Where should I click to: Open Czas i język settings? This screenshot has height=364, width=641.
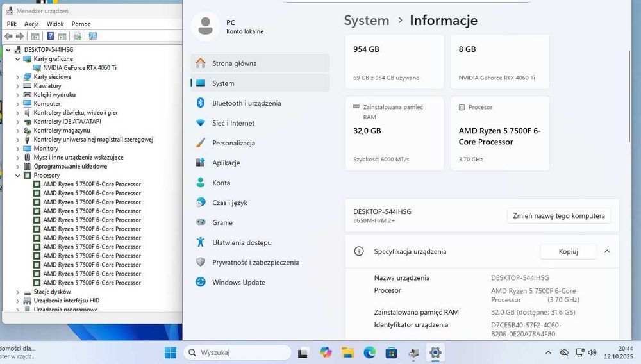[260, 203]
